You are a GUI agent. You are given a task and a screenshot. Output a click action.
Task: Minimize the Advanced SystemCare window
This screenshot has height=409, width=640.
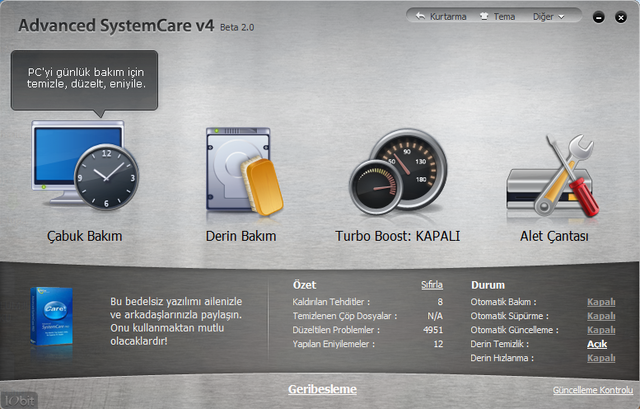[598, 17]
